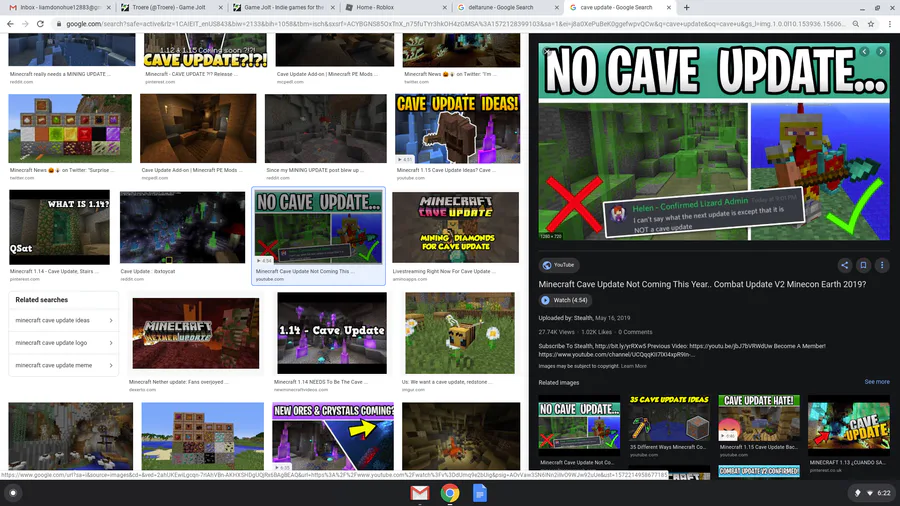Open CAVE UPDATE IDEAS thumbnail
This screenshot has height=506, width=900.
click(x=457, y=129)
